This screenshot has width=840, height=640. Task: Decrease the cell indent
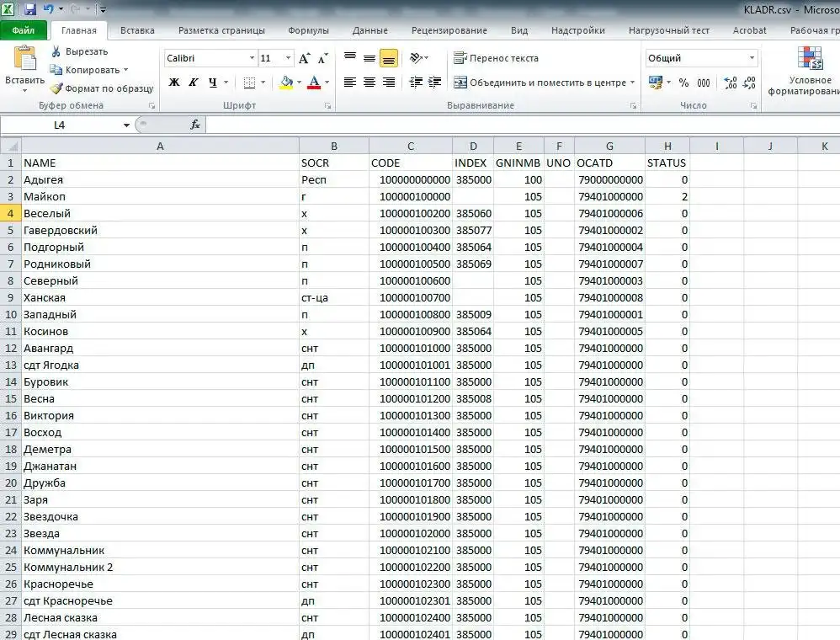tap(416, 82)
